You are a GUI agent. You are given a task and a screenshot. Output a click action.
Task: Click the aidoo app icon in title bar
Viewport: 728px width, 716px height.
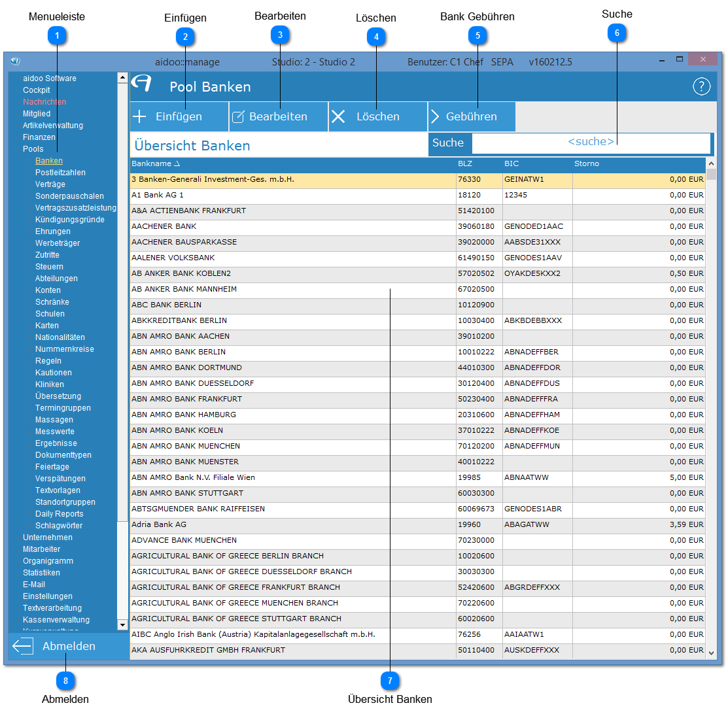coord(15,61)
